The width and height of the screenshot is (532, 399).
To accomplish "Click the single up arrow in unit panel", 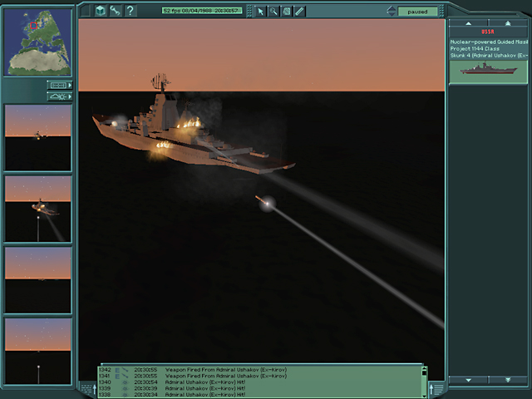I will (468, 23).
